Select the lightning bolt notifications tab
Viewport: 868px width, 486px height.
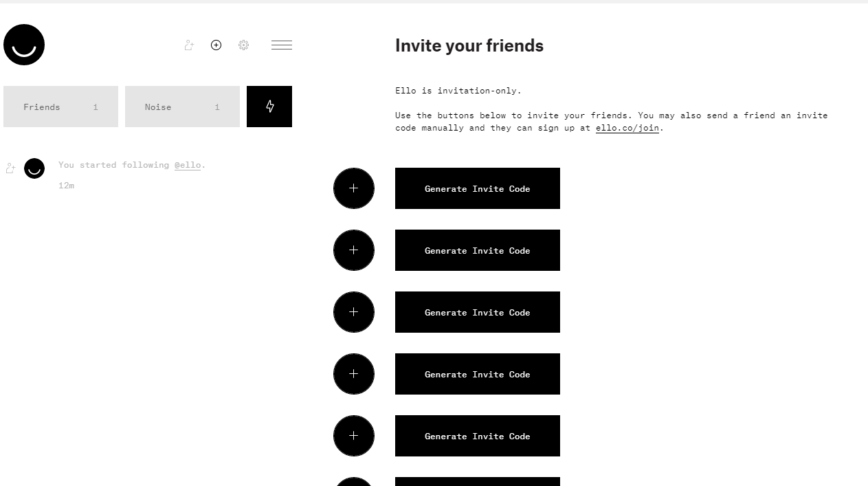coord(269,107)
